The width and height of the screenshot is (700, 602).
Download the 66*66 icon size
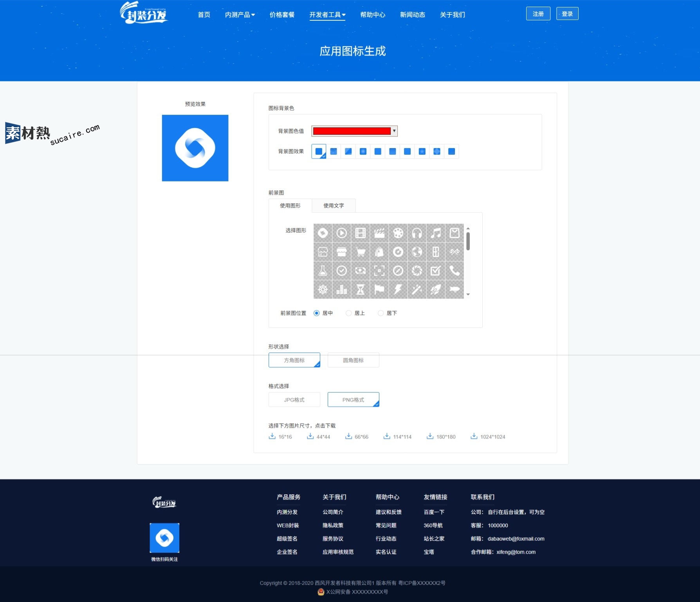(x=357, y=437)
